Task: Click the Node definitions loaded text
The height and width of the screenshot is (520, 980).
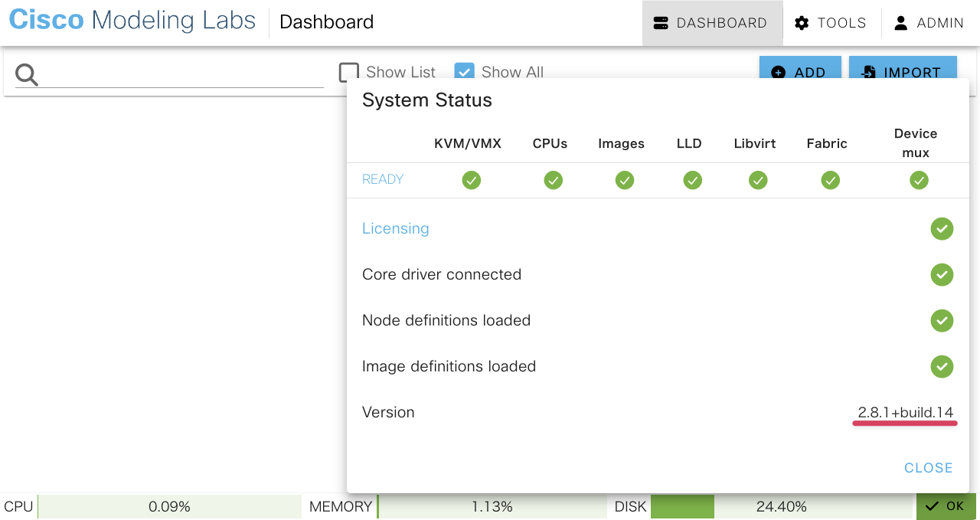Action: (446, 320)
